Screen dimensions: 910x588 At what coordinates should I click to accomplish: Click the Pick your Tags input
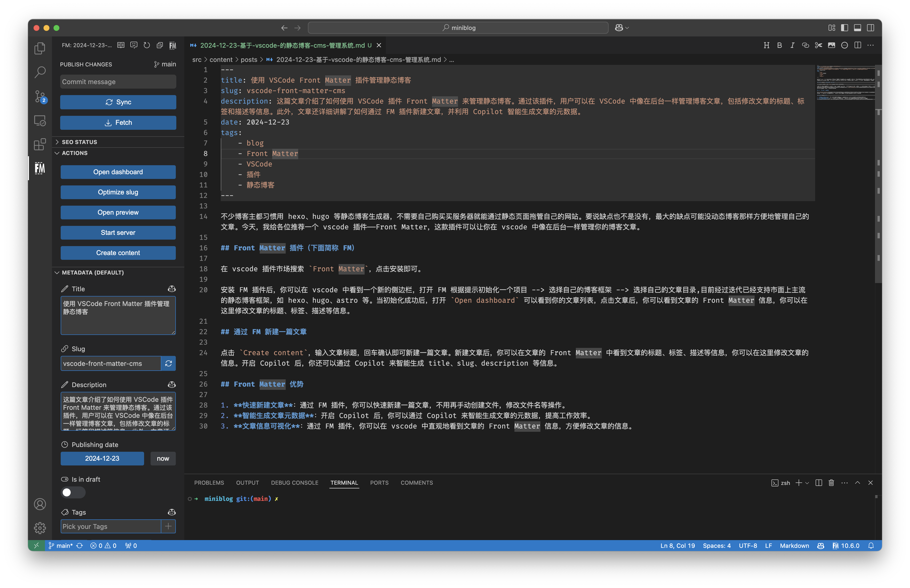tap(111, 526)
